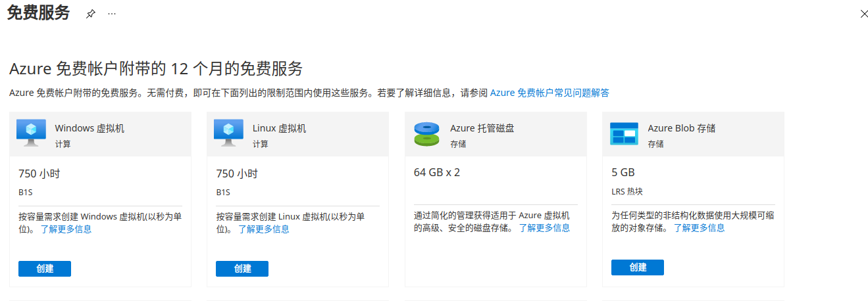The height and width of the screenshot is (301, 868).
Task: Click the 免费服务 page heading
Action: [x=38, y=13]
